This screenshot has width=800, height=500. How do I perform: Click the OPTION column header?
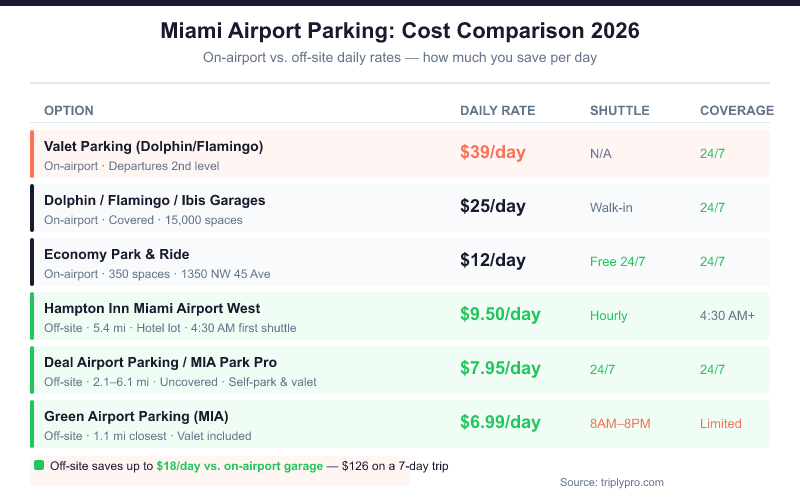click(x=69, y=110)
